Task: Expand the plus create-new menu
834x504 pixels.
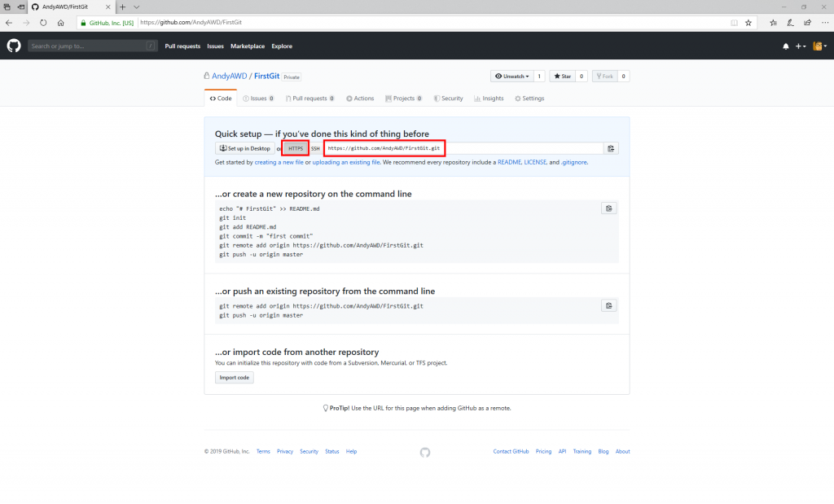Action: click(801, 46)
